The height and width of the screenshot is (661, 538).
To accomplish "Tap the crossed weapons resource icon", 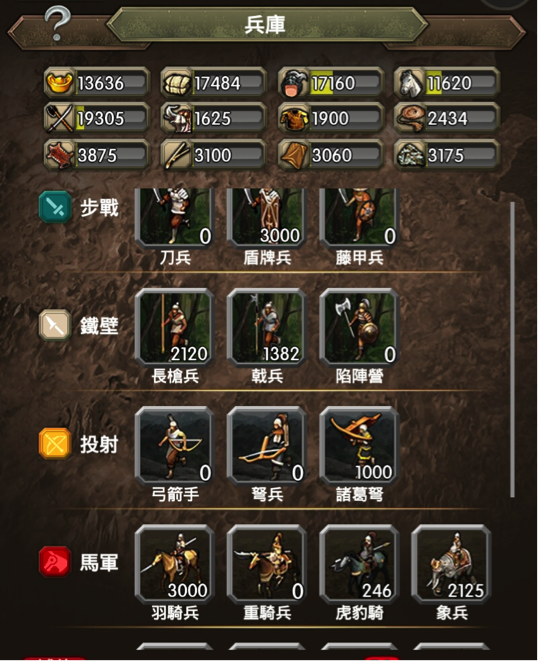I will coord(60,118).
